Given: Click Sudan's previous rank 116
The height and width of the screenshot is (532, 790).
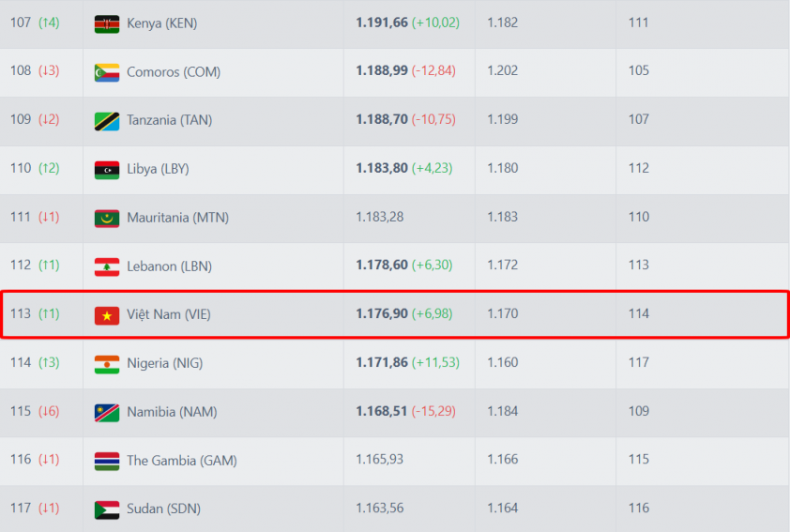Looking at the screenshot, I should pyautogui.click(x=639, y=509).
